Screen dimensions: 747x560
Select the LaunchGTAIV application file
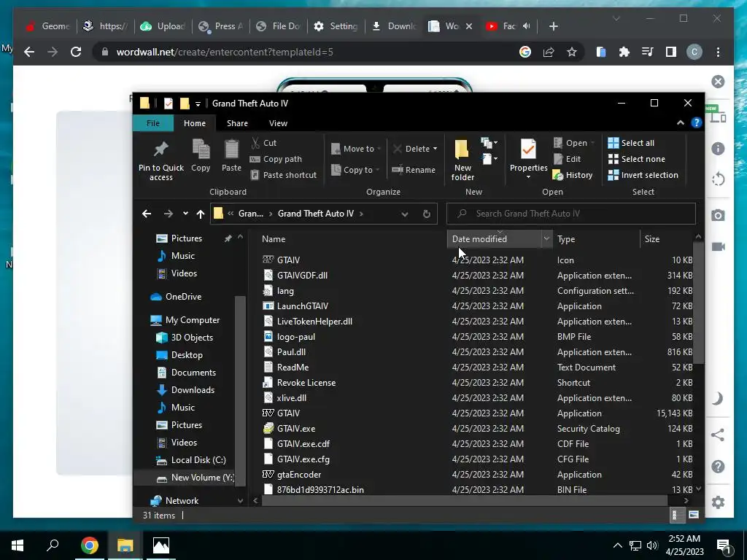pos(303,306)
